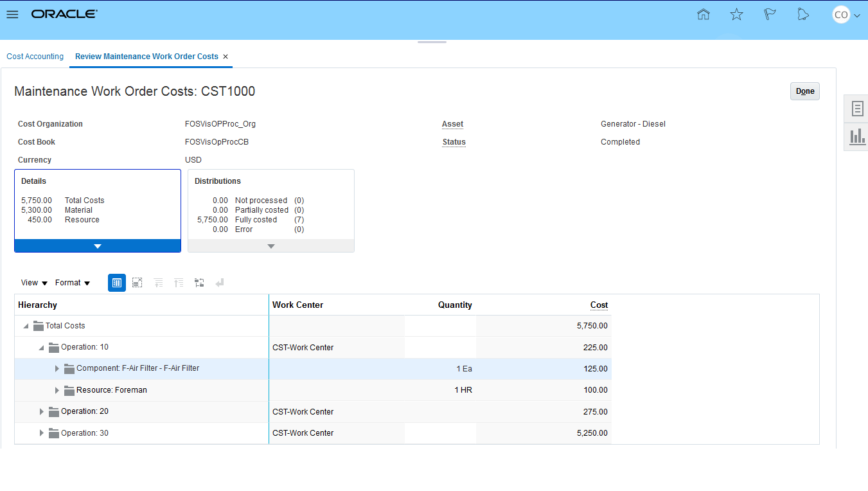
Task: Click the folder icon beside Total Costs
Action: pyautogui.click(x=39, y=326)
